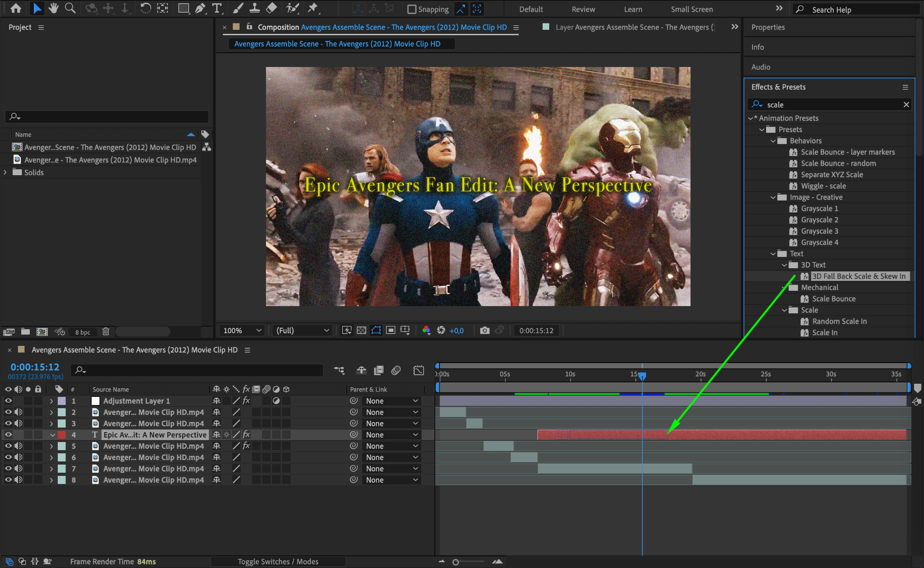924x568 pixels.
Task: Hide the Adjustment Layer 1 layer
Action: [x=8, y=401]
